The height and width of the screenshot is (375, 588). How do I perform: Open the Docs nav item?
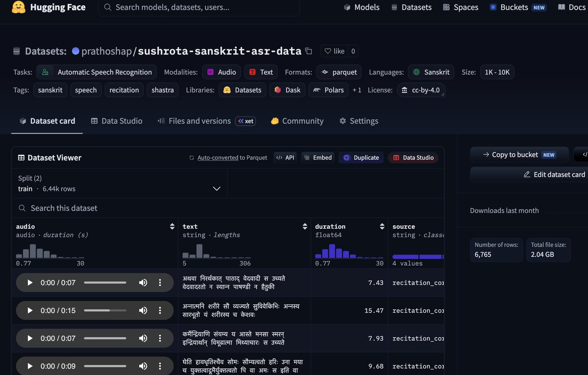tap(572, 7)
